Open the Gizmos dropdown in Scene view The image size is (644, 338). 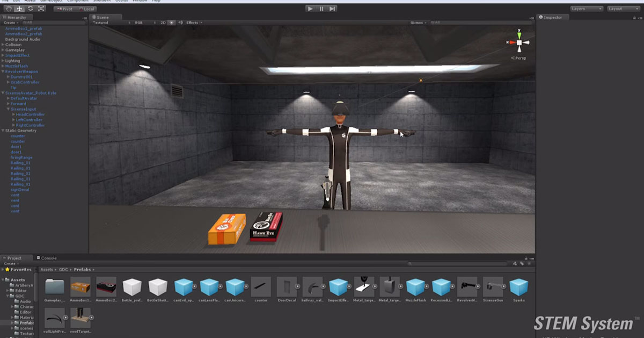coord(417,23)
